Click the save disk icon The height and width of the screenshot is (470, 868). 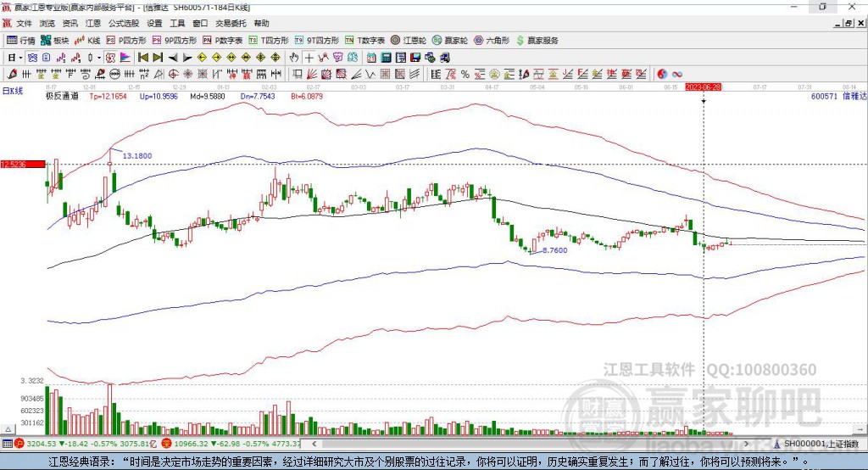(415, 58)
